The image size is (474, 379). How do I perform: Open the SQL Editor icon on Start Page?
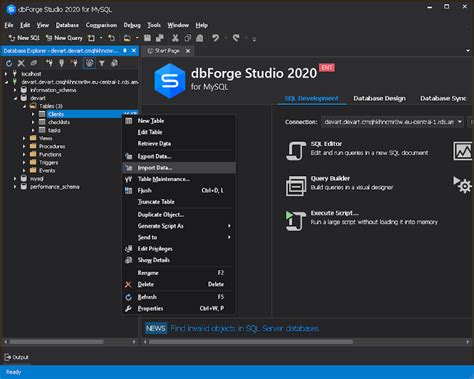click(x=295, y=150)
